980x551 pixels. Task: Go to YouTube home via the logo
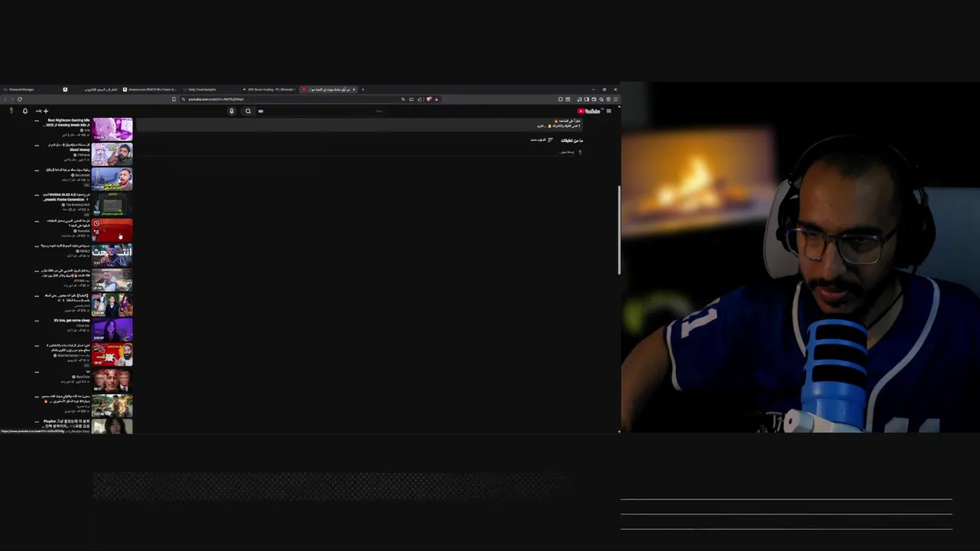point(589,111)
